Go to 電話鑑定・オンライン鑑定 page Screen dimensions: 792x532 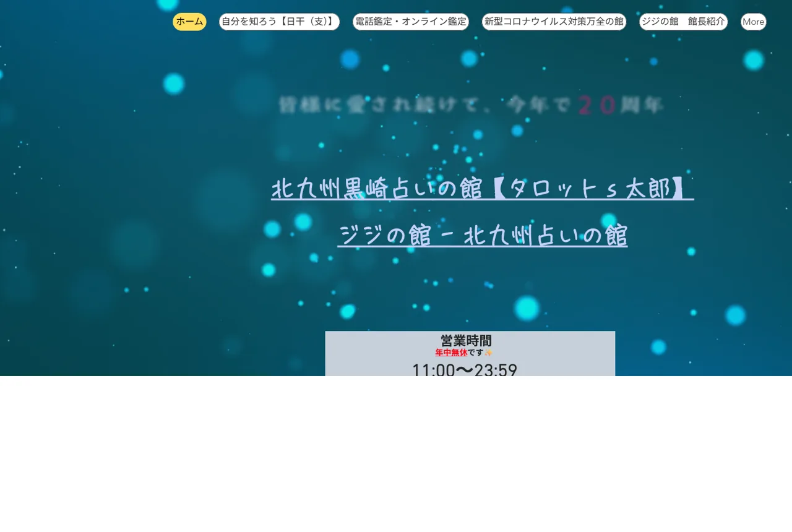coord(411,22)
